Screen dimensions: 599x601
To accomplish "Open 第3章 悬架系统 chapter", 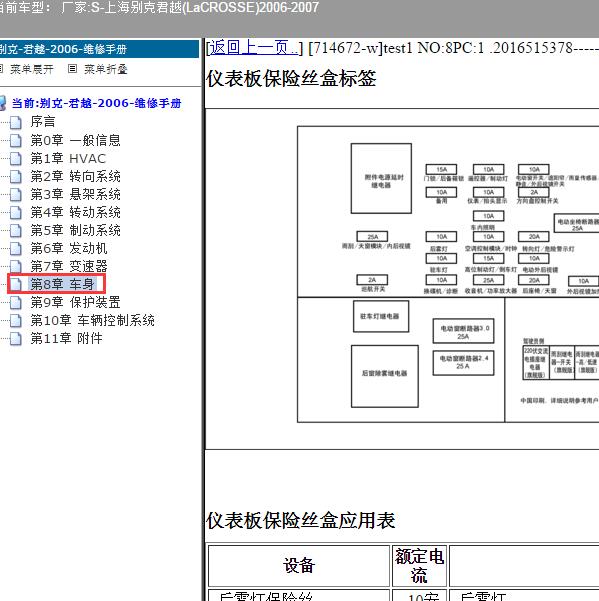I will 75,194.
